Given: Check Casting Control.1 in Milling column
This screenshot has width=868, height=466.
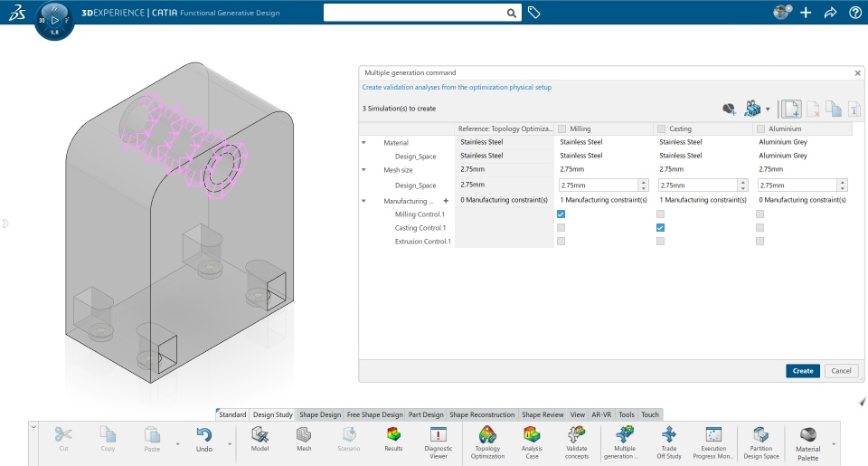Looking at the screenshot, I should coord(561,228).
